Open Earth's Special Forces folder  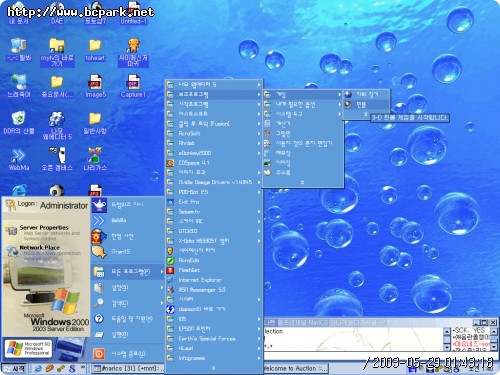[x=213, y=339]
